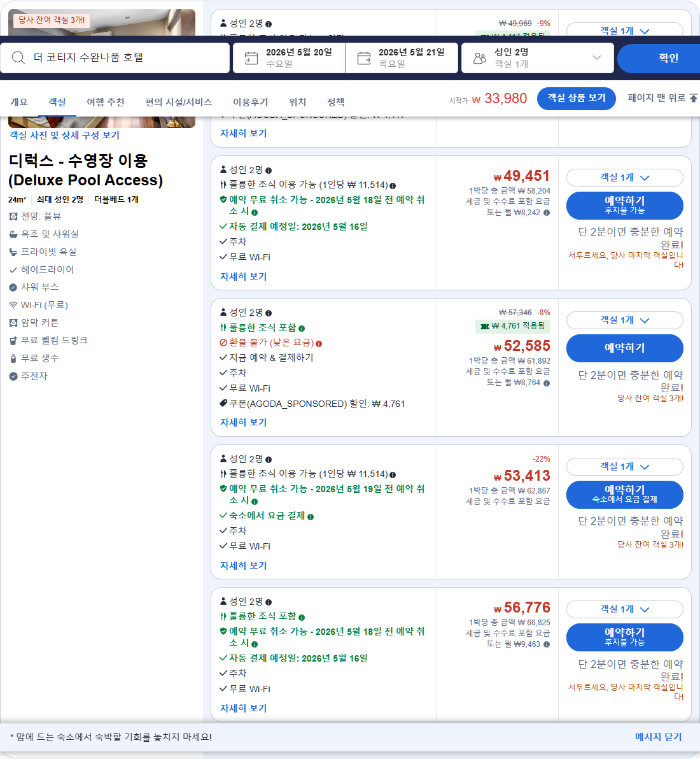Screen dimensions: 700x759
Task: Click occupancy info icon in ₩53,413 offer
Action: (269, 459)
